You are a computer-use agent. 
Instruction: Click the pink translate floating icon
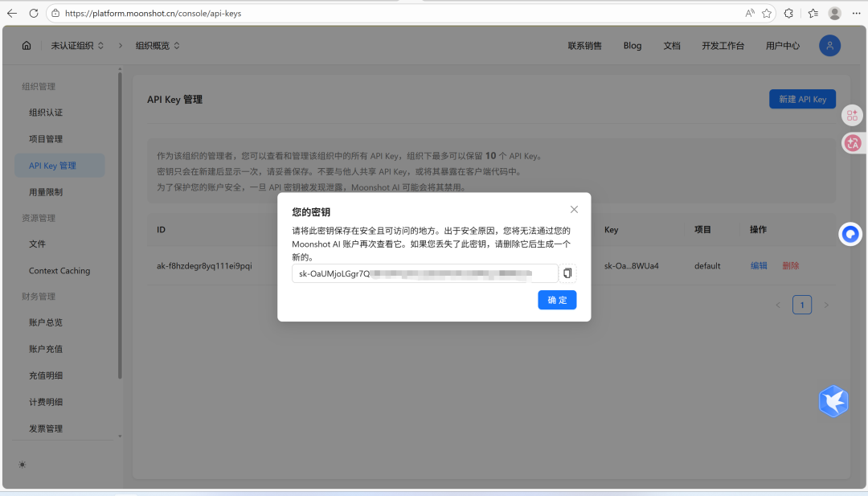pyautogui.click(x=853, y=143)
